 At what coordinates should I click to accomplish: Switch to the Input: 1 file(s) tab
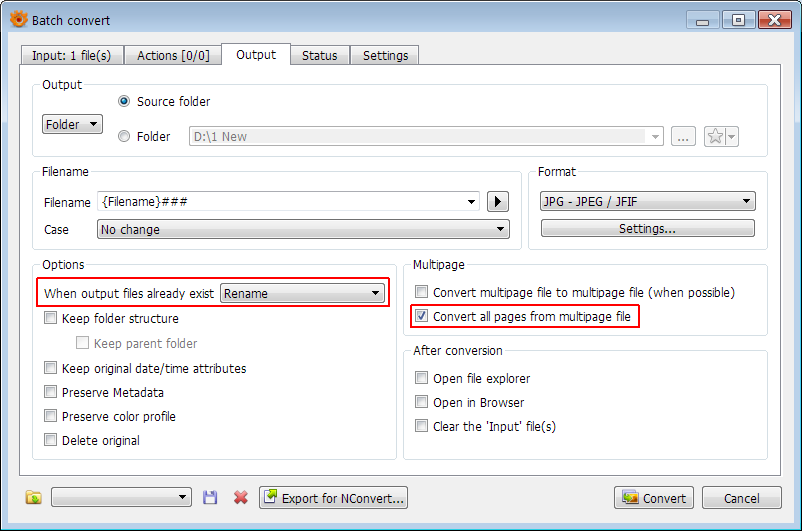(72, 55)
